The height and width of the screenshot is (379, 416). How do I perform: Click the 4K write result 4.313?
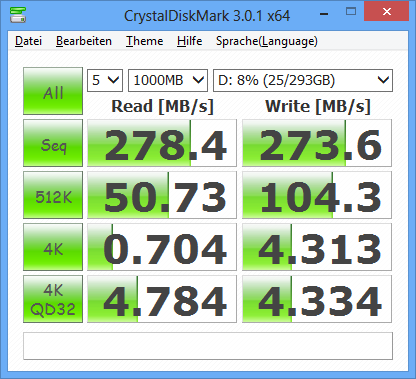pos(317,247)
